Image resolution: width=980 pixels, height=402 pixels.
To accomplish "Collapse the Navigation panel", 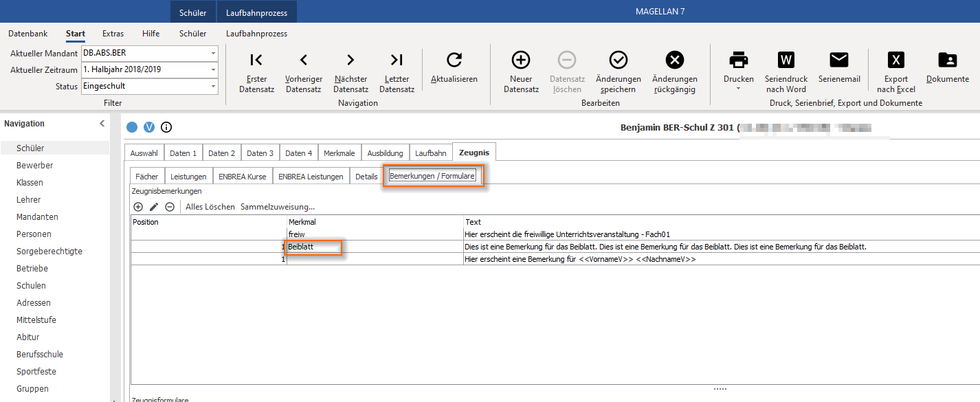I will pos(102,124).
